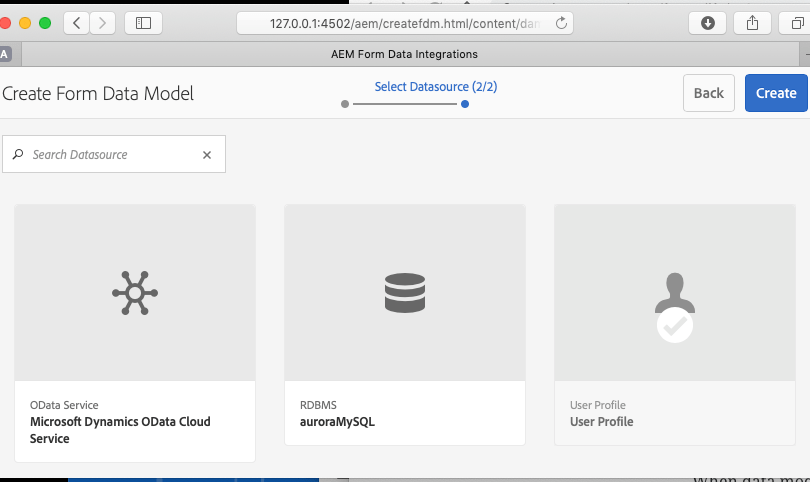The width and height of the screenshot is (810, 482).
Task: Click the Safari forward arrow
Action: pyautogui.click(x=102, y=23)
